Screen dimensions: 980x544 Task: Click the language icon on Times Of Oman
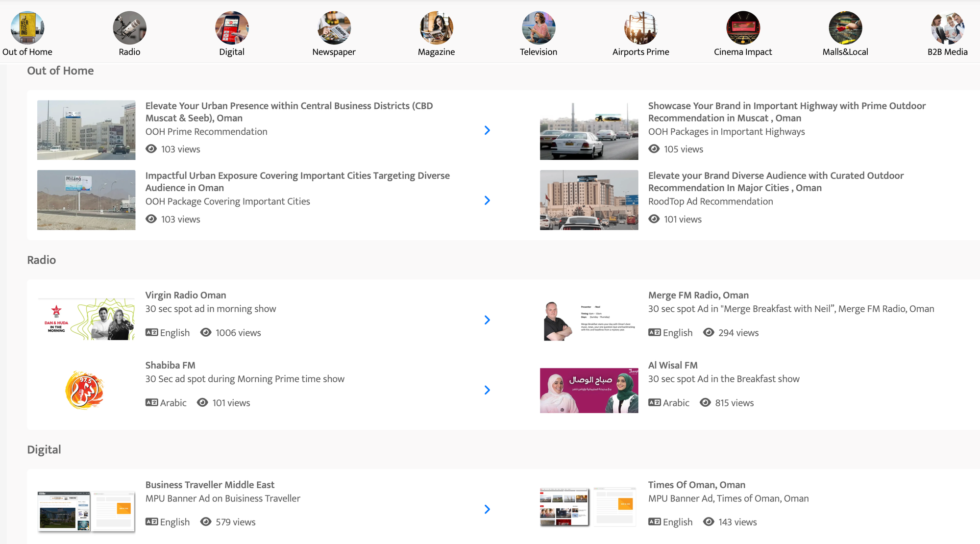tap(654, 521)
